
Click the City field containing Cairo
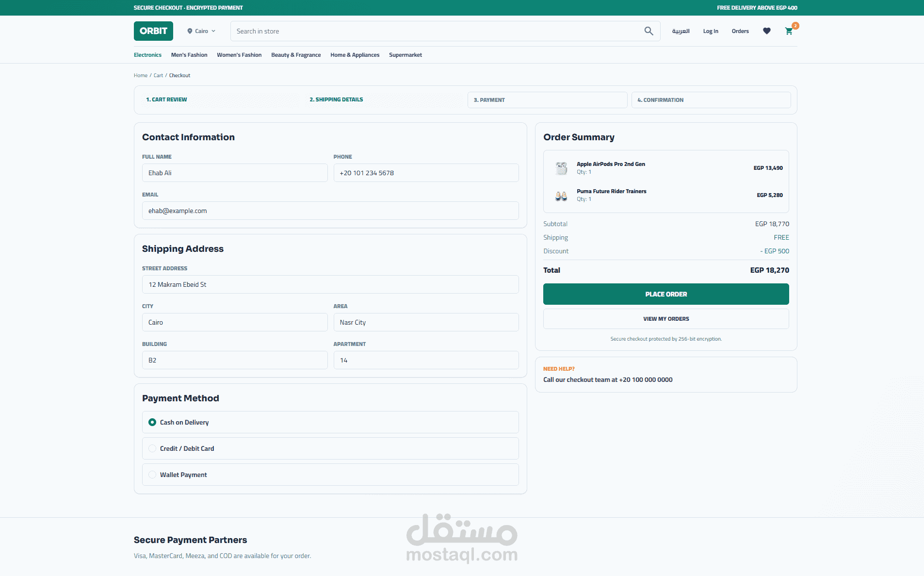(x=235, y=322)
